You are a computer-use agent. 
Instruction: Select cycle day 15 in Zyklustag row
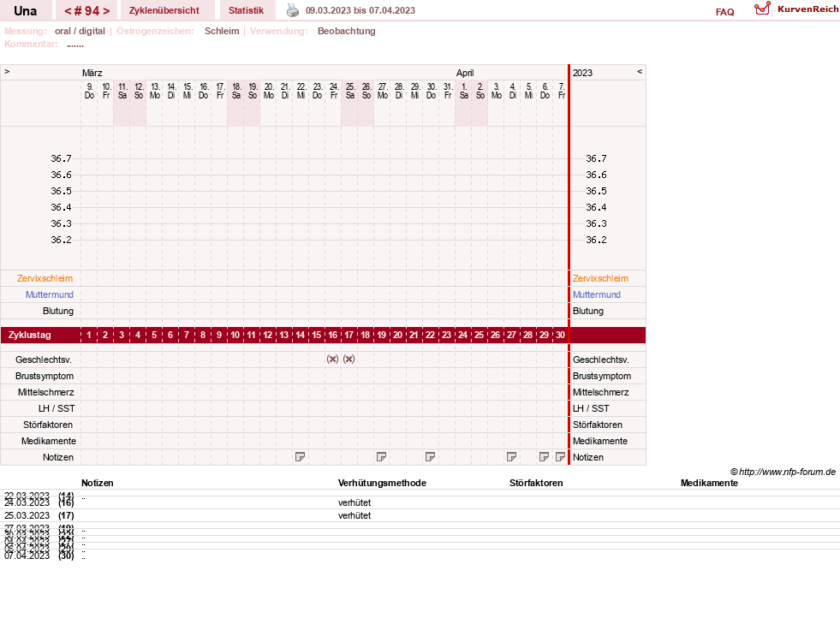pyautogui.click(x=317, y=336)
